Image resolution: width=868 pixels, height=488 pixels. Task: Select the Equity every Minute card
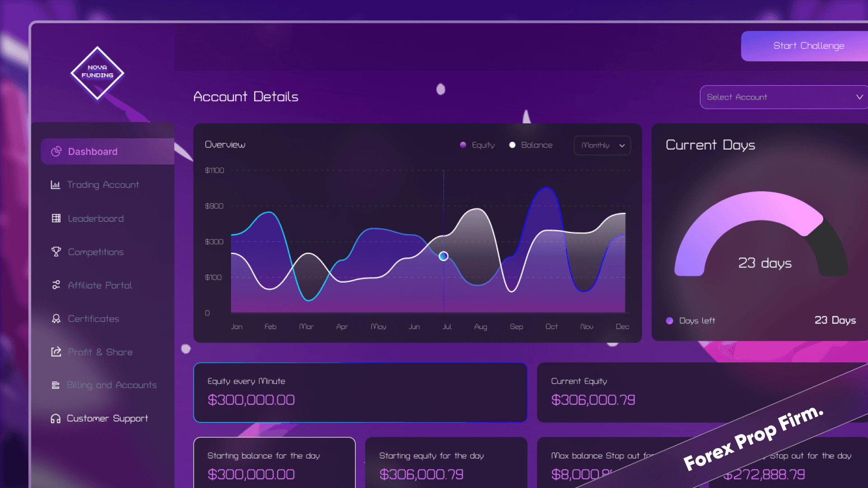tap(360, 392)
